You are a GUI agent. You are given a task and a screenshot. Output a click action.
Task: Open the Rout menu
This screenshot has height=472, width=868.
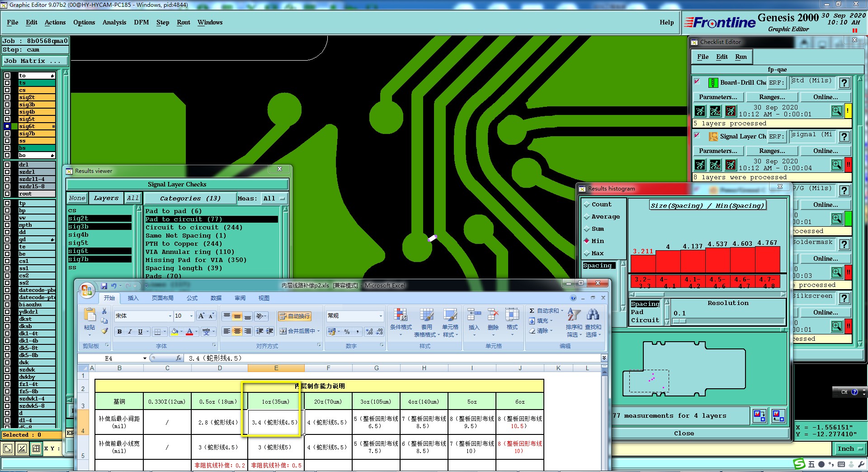point(184,22)
